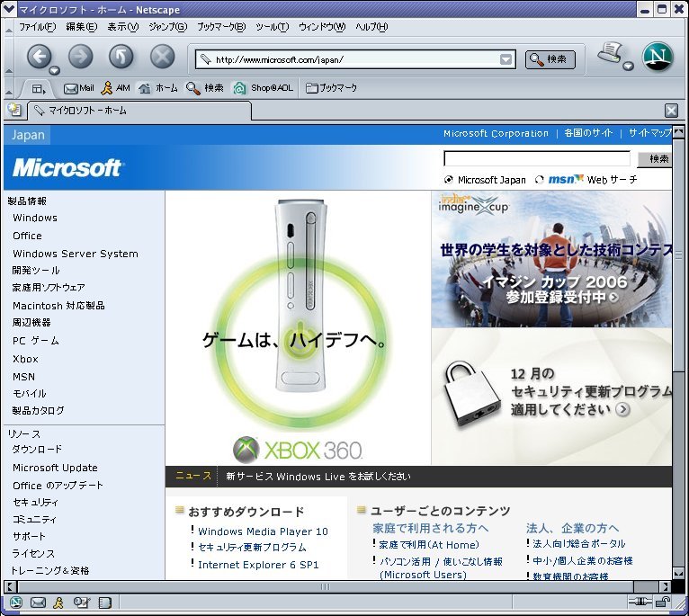The height and width of the screenshot is (616, 689).
Task: Open the Internet Explorer 6 SP1 link
Action: (258, 565)
